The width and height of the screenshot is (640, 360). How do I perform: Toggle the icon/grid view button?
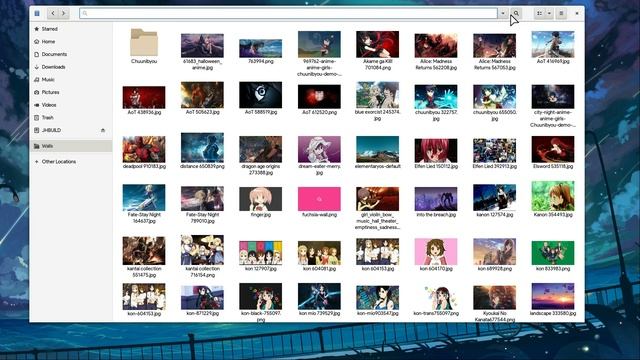point(540,13)
